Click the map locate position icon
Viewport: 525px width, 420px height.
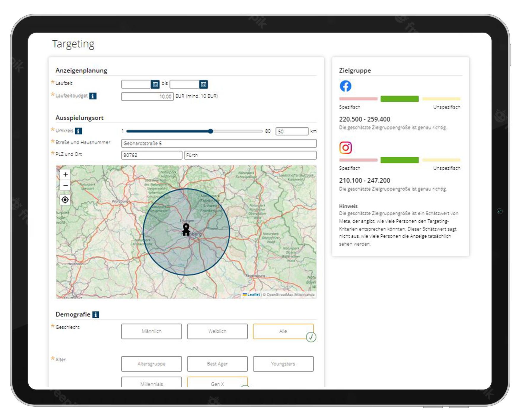pos(65,200)
